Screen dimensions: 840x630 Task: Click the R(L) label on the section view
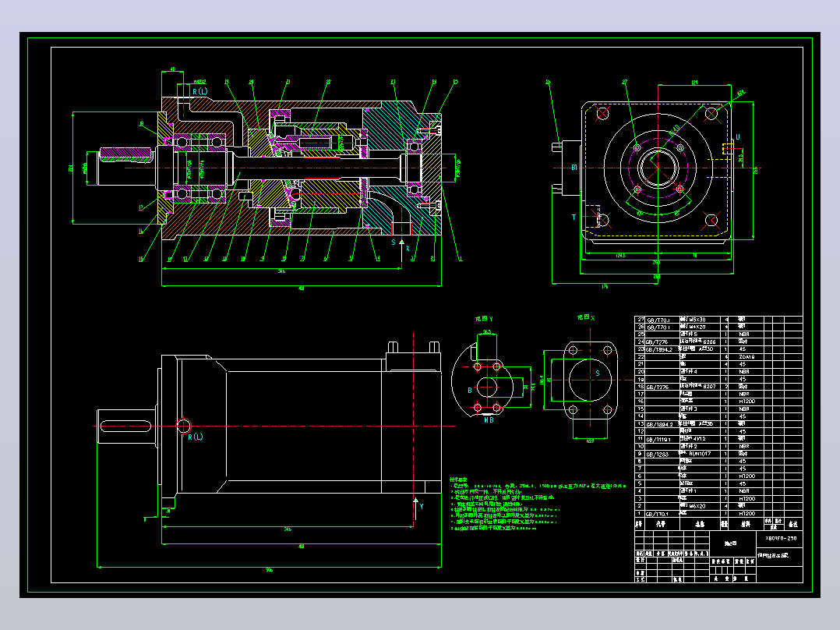199,92
